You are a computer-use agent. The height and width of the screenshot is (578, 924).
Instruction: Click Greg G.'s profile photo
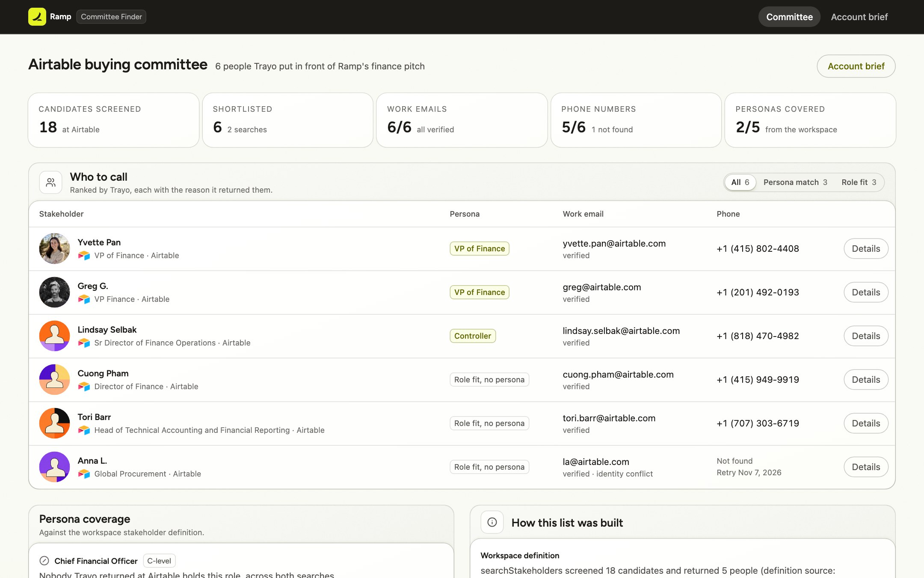pos(54,292)
